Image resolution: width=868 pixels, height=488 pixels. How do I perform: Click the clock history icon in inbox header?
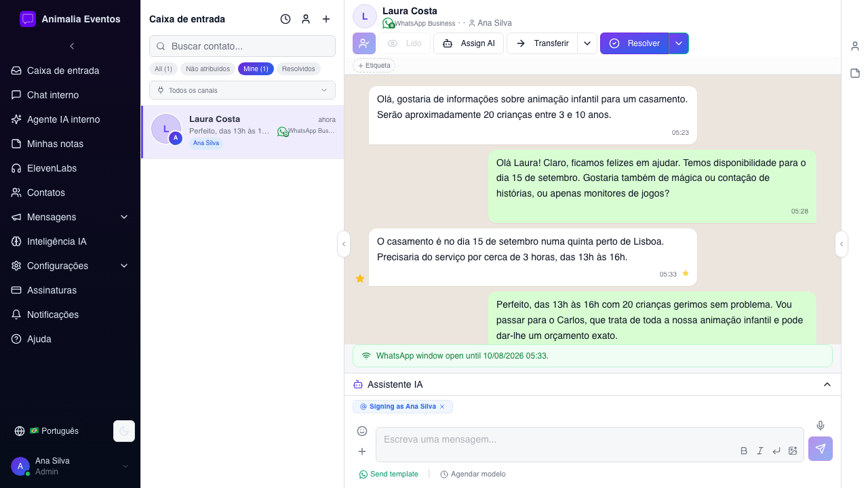[285, 19]
